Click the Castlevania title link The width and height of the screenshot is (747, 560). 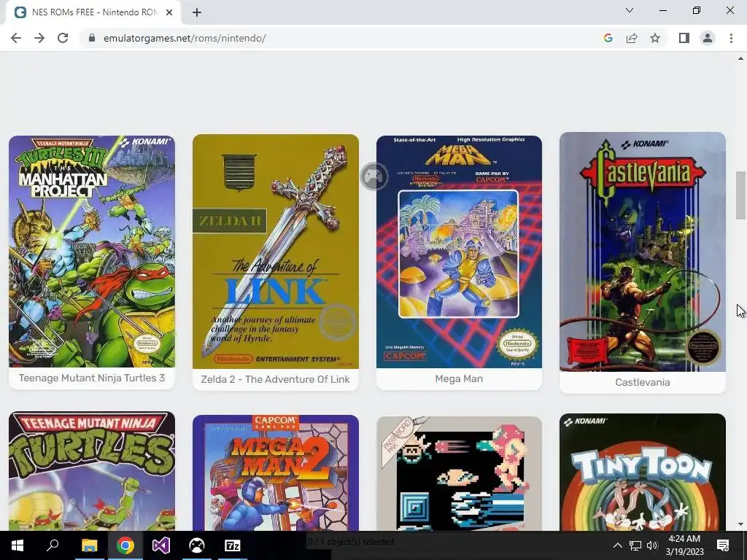point(643,382)
